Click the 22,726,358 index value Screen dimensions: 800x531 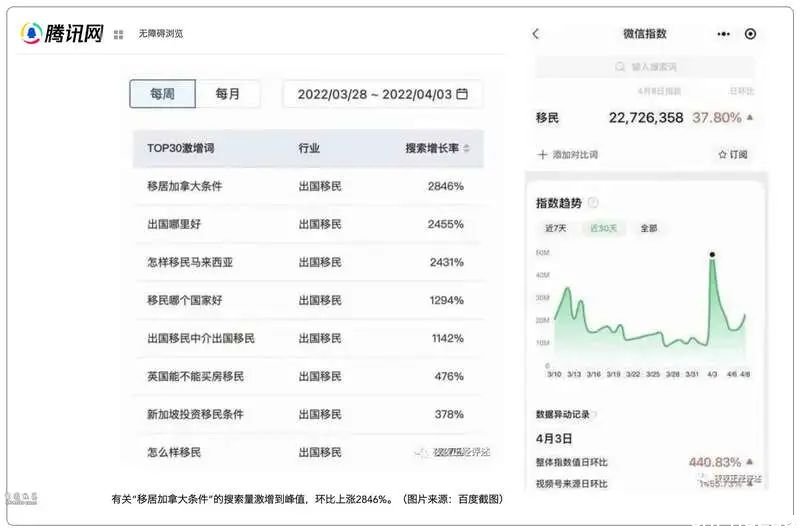pos(646,118)
